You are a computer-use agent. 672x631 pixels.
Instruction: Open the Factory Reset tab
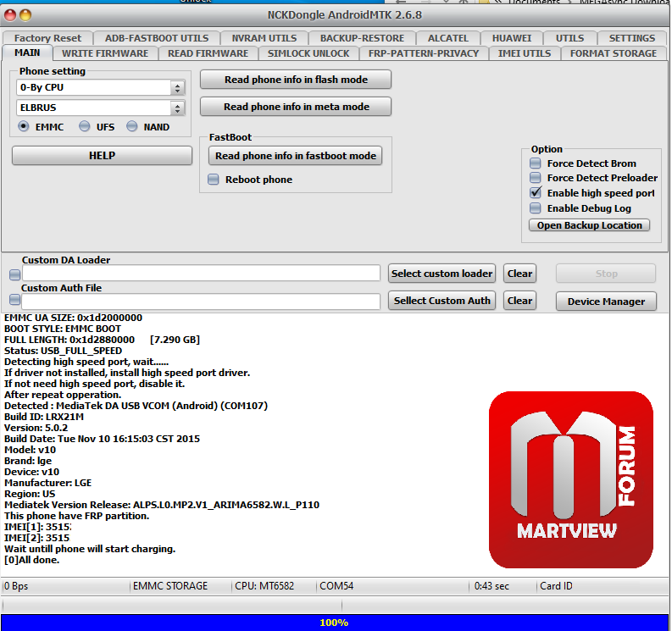(x=47, y=38)
